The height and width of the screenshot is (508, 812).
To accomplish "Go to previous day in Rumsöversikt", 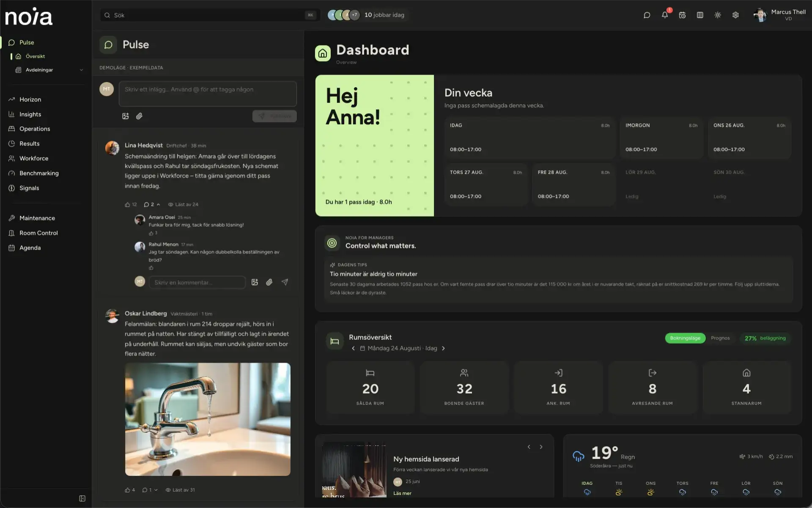I will click(x=353, y=348).
